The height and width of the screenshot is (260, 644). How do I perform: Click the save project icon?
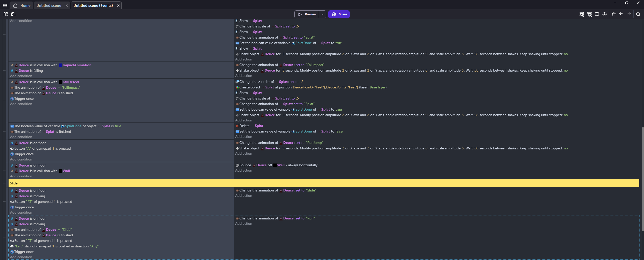point(13,14)
